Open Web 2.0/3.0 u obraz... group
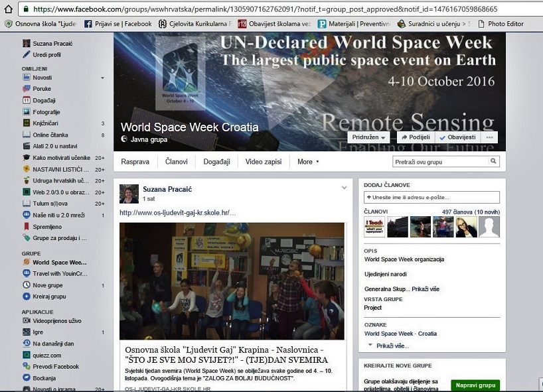Screen dimensions: 543x392 tap(61, 192)
